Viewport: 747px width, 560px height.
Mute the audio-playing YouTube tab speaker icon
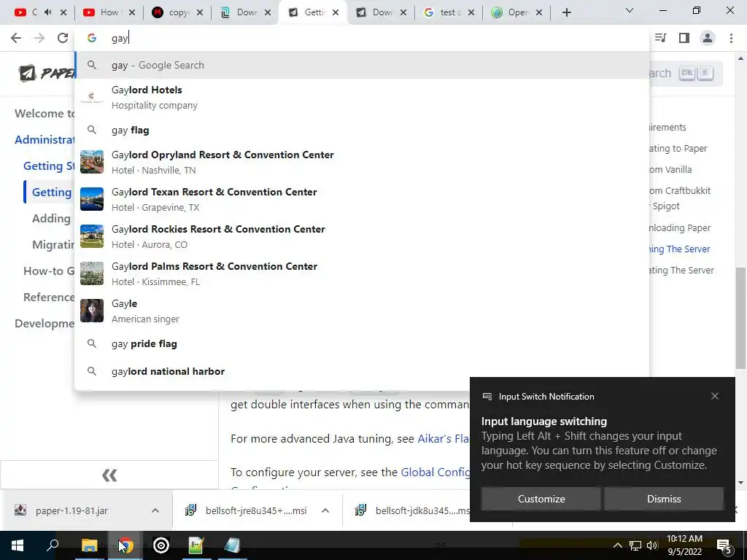click(x=47, y=12)
